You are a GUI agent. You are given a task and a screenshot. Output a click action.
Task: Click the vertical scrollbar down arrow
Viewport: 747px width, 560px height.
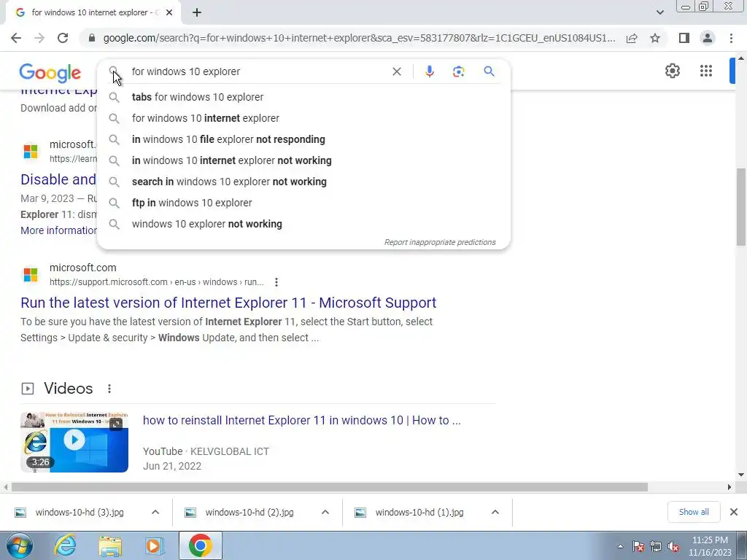[x=741, y=475]
